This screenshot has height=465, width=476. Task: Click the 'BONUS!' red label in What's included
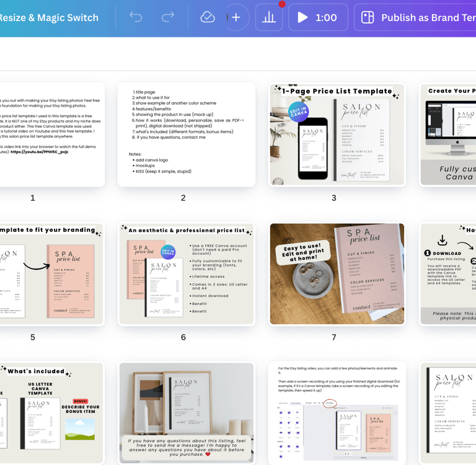pos(81,401)
